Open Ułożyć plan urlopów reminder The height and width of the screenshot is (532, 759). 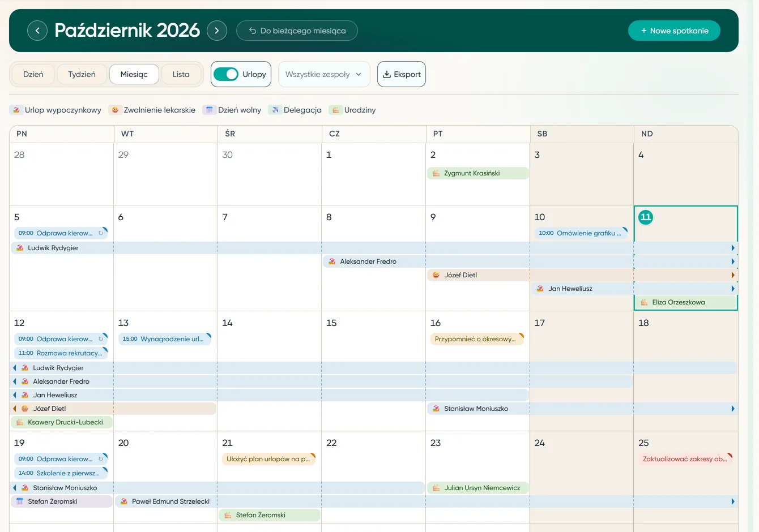[x=269, y=459]
